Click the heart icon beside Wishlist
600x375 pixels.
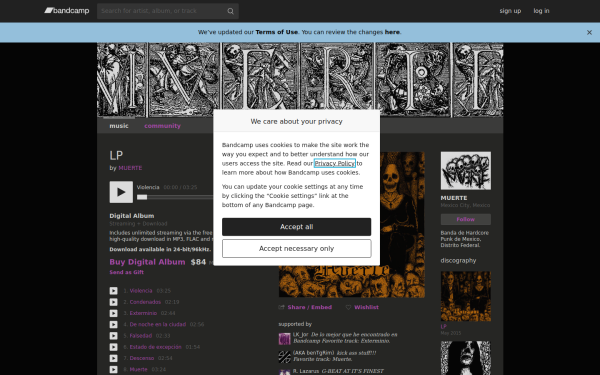pos(348,307)
